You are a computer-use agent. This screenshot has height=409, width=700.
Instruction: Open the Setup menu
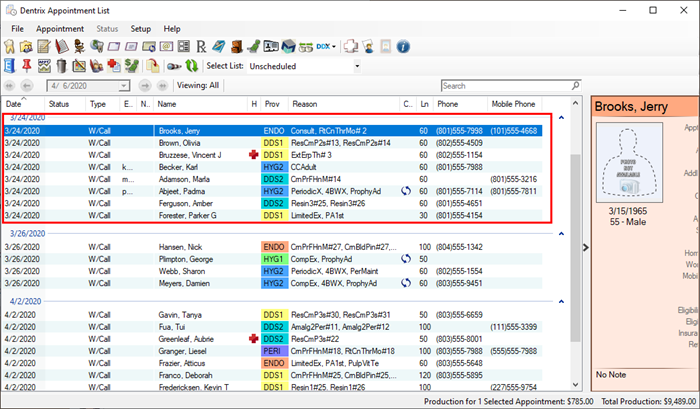(141, 29)
